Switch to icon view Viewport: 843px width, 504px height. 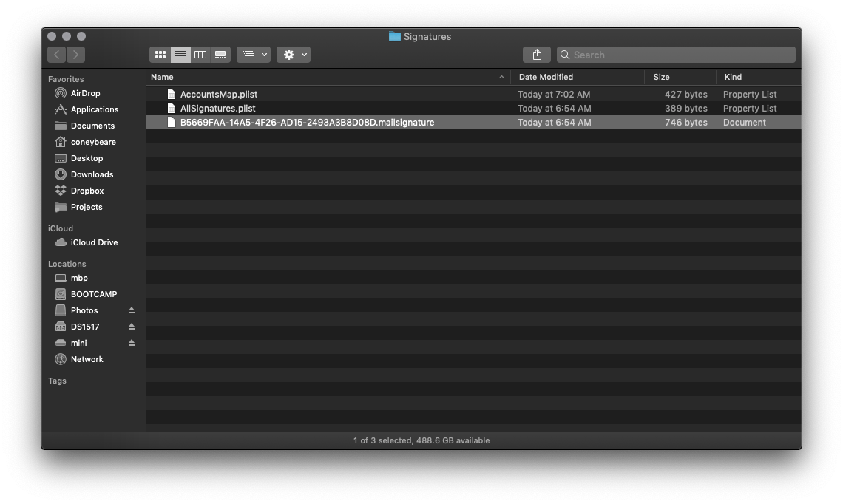(x=160, y=55)
